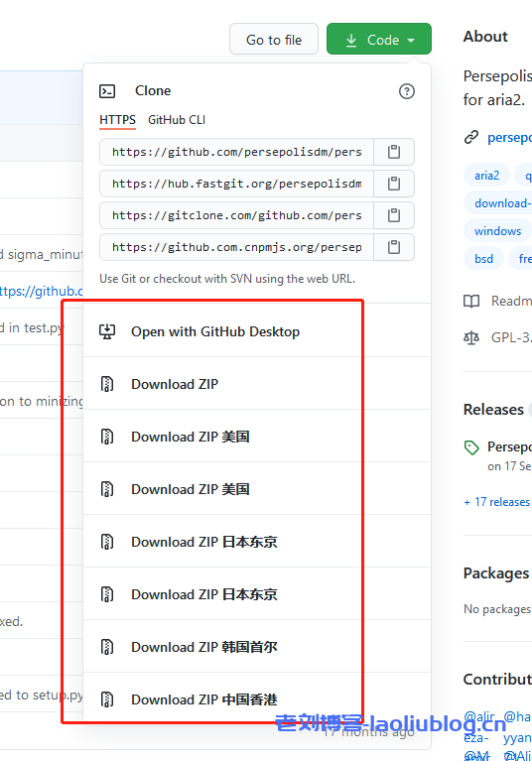
Task: Open the aria2 topic tag
Action: click(x=487, y=176)
